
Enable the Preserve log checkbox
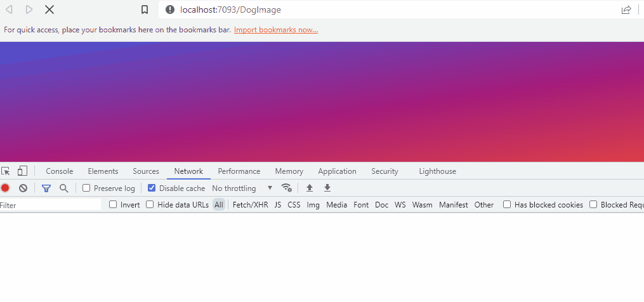(x=86, y=188)
